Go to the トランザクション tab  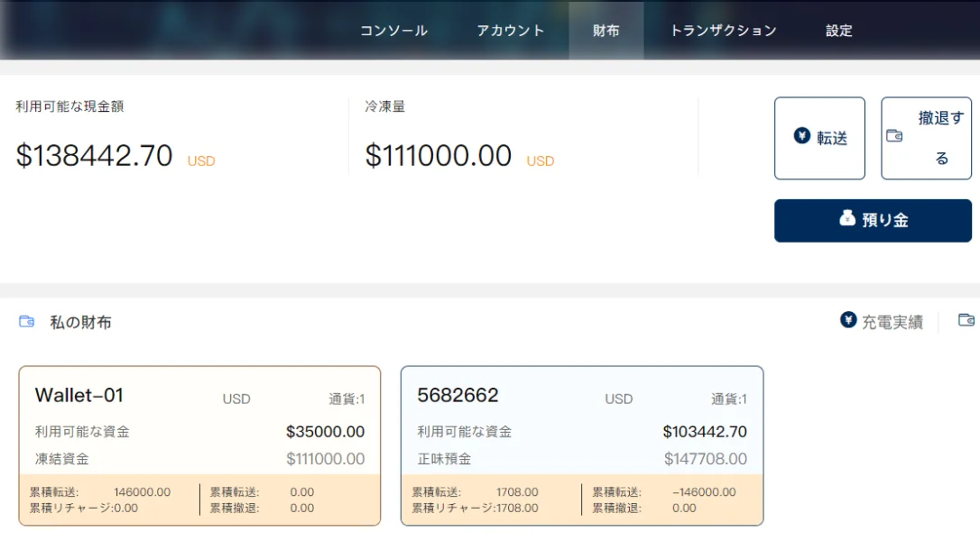723,31
